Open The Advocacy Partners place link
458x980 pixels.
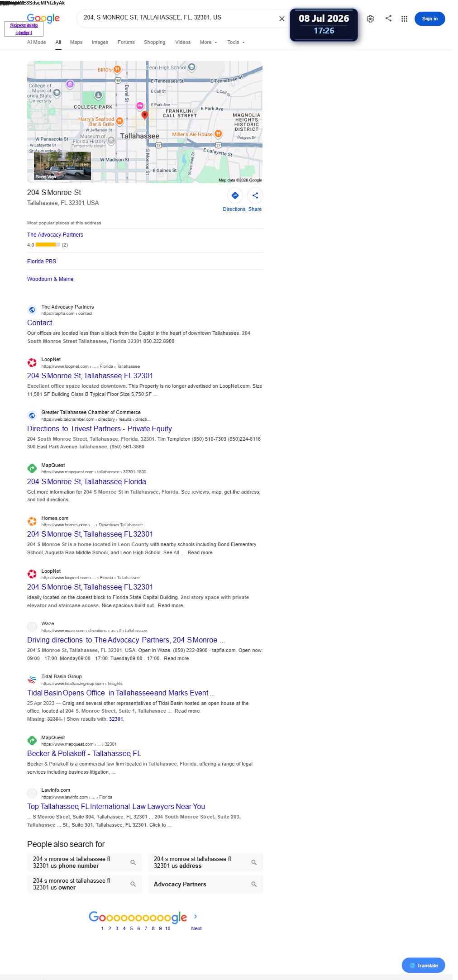(55, 235)
